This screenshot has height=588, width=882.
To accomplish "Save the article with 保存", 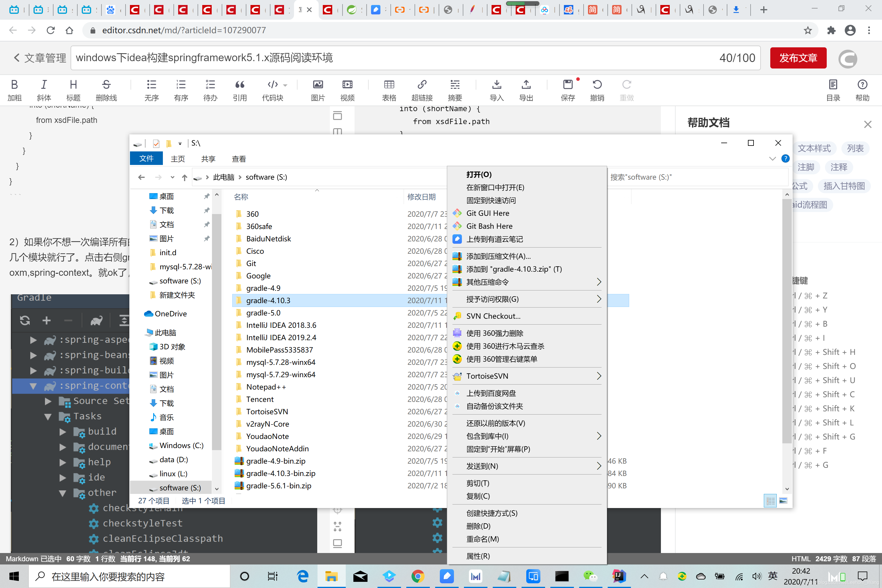I will pos(568,90).
